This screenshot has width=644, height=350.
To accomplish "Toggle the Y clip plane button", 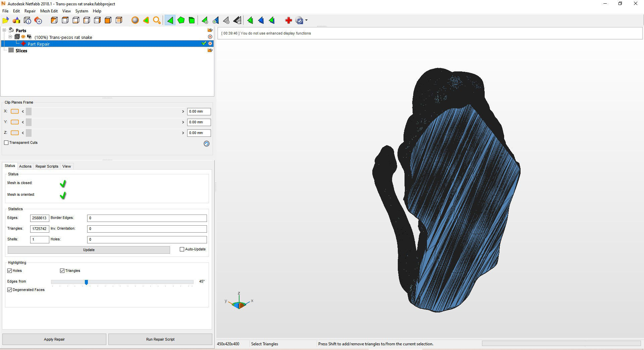I will point(15,122).
